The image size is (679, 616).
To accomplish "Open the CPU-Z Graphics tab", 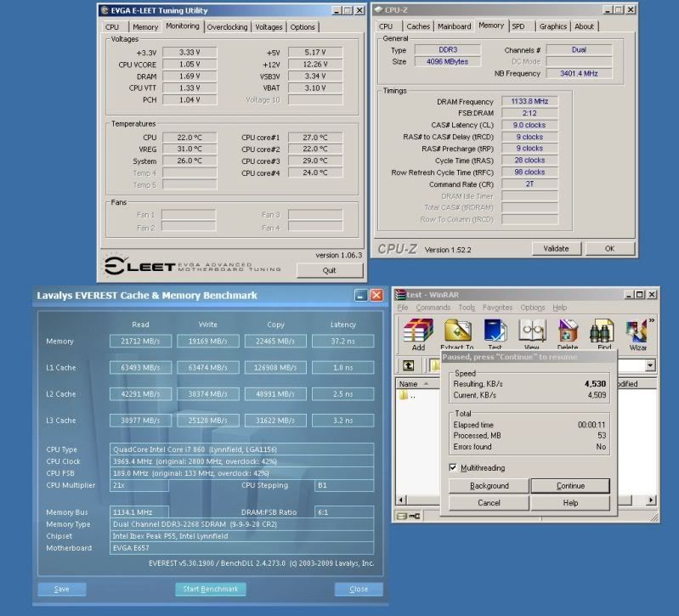I will tap(553, 26).
